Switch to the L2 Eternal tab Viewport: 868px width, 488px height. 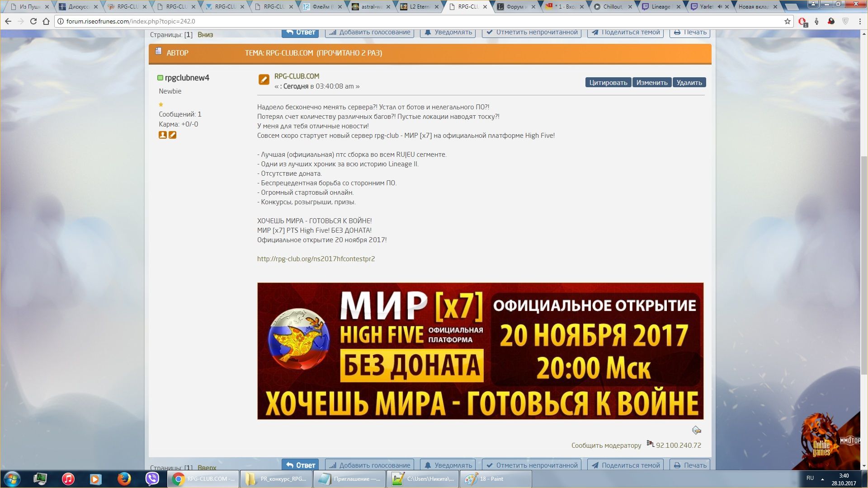419,7
